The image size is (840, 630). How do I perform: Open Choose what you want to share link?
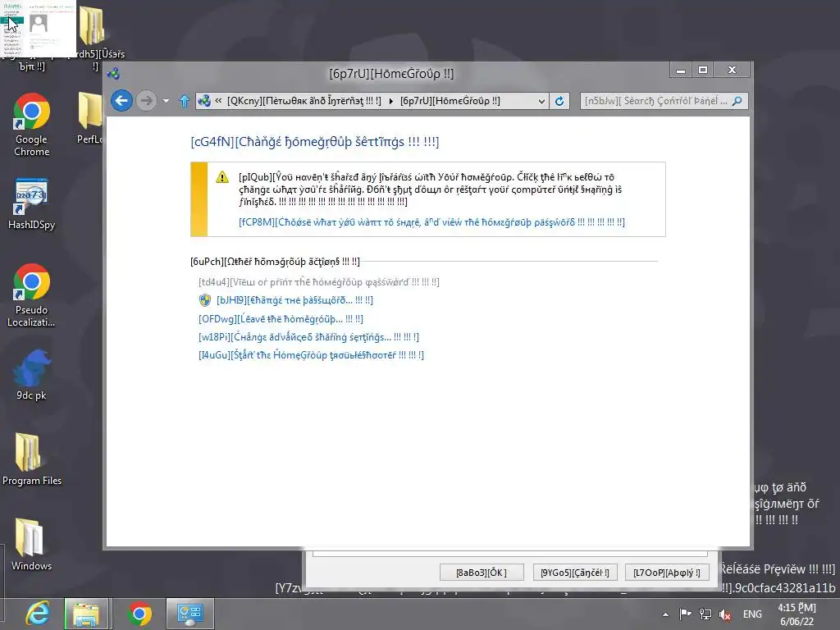pyautogui.click(x=431, y=221)
